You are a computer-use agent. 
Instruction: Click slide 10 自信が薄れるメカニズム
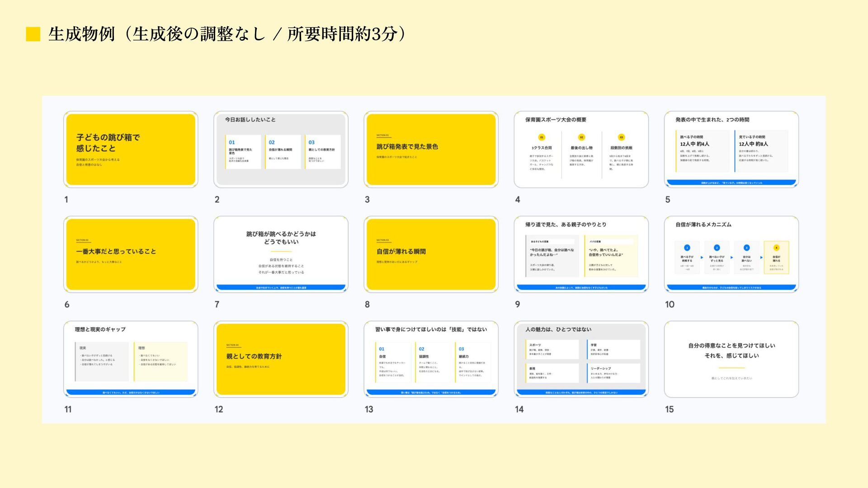[731, 254]
